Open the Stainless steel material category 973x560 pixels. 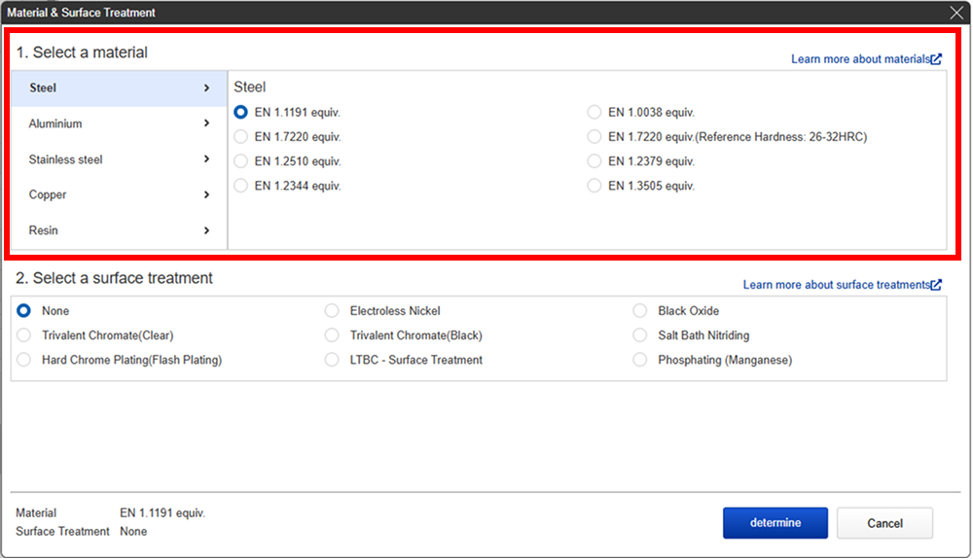pyautogui.click(x=119, y=159)
